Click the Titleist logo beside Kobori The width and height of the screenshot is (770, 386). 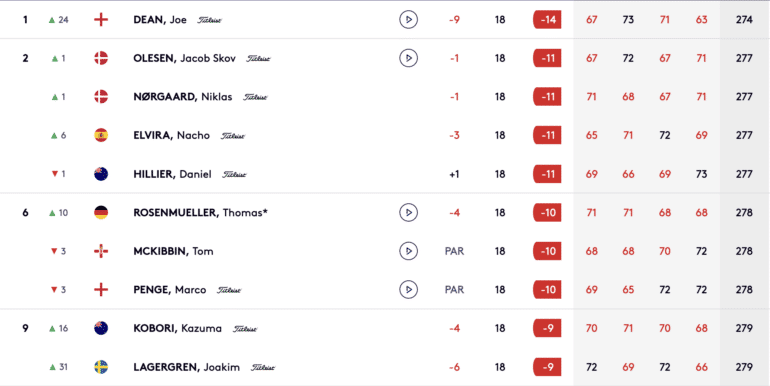click(245, 329)
